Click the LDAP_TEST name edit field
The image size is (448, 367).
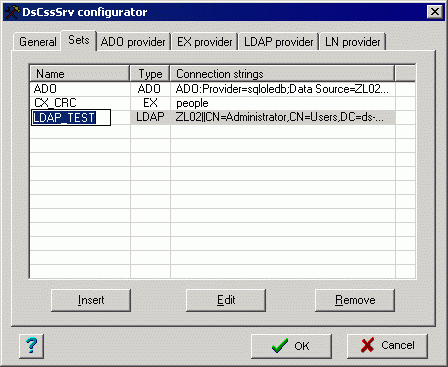(71, 118)
